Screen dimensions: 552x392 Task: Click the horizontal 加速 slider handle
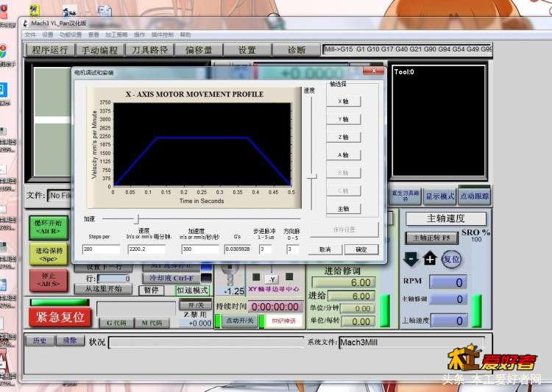tap(138, 219)
